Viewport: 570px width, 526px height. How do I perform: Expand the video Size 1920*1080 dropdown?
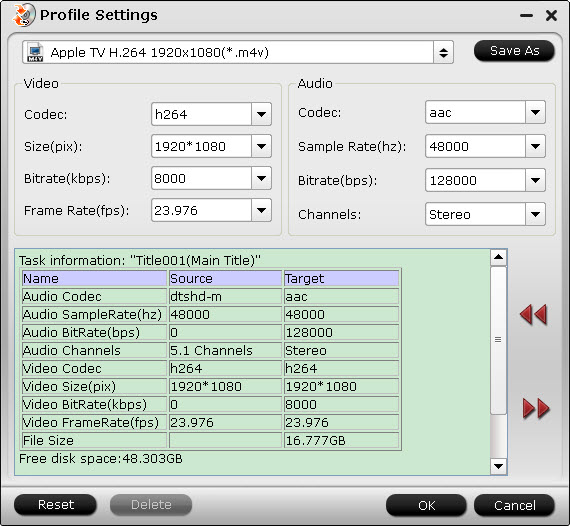(261, 146)
